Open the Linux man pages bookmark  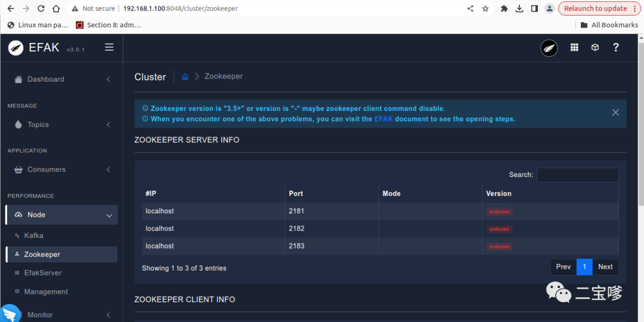[38, 25]
